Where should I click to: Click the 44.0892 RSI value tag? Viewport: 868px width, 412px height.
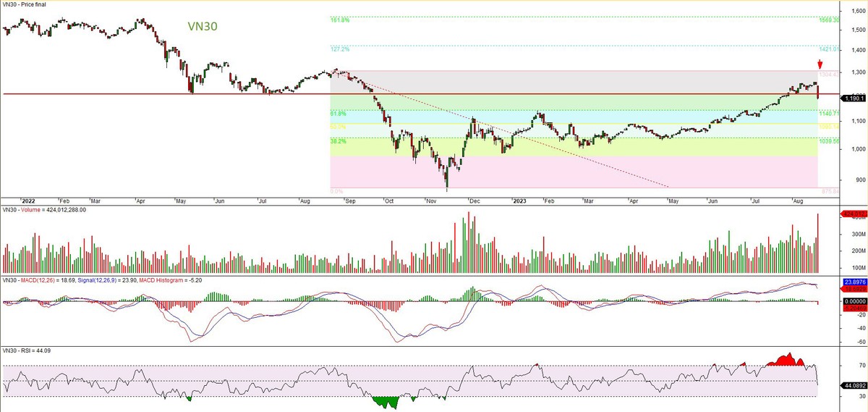click(854, 386)
